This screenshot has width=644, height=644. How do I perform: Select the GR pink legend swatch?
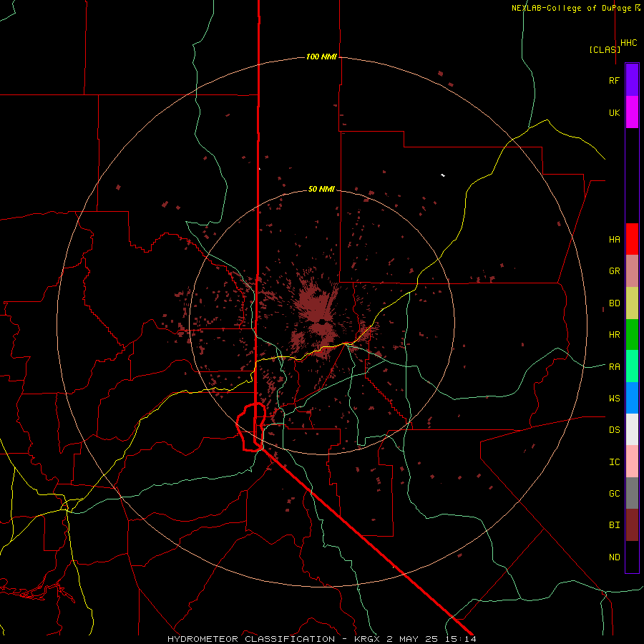632,271
